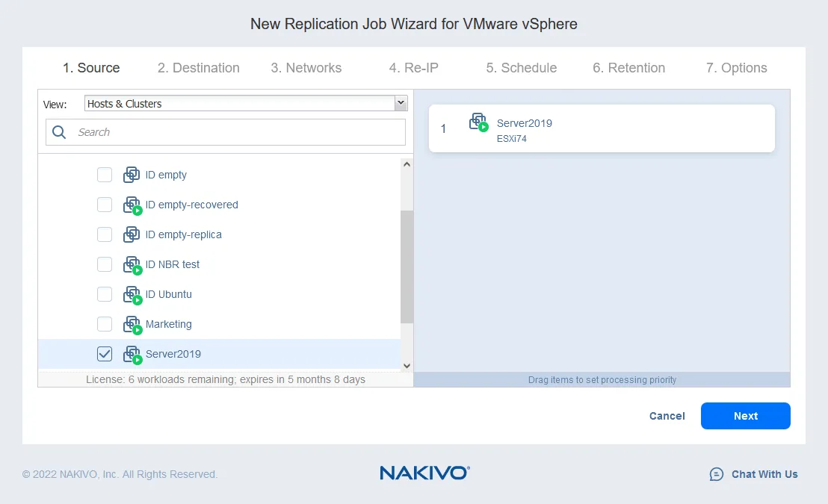Click the VM icon beside Marketing
The width and height of the screenshot is (828, 504).
132,323
